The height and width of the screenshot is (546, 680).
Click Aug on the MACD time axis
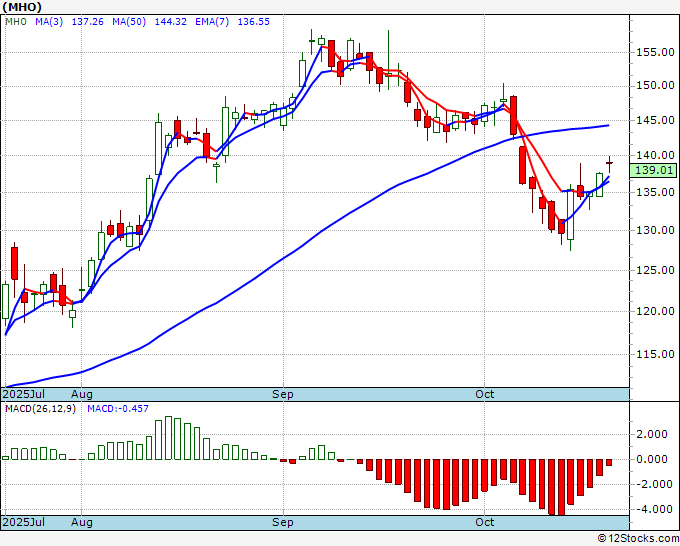pyautogui.click(x=82, y=523)
